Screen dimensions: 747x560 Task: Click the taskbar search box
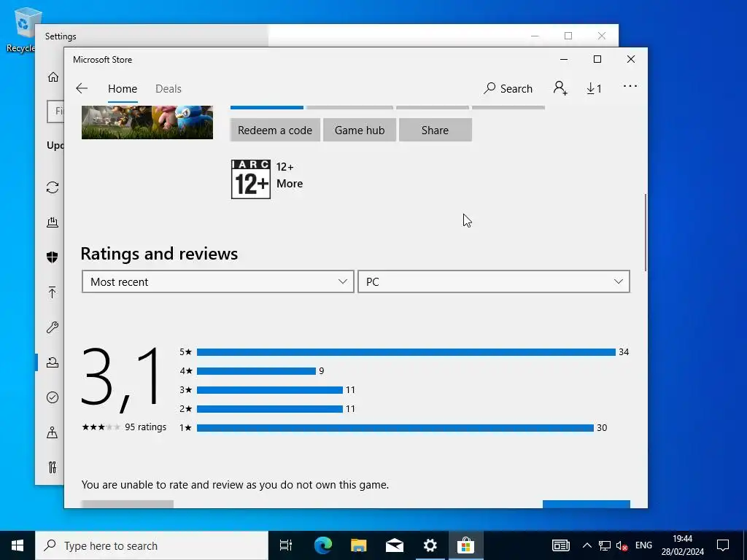(x=152, y=545)
